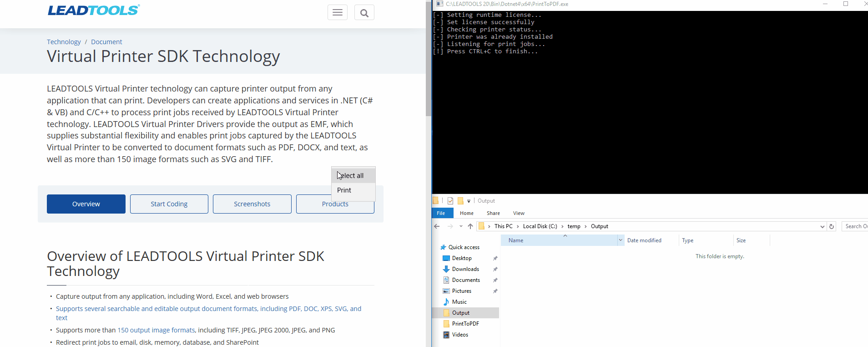Open Music in the navigation pane
This screenshot has width=868, height=347.
tap(459, 302)
